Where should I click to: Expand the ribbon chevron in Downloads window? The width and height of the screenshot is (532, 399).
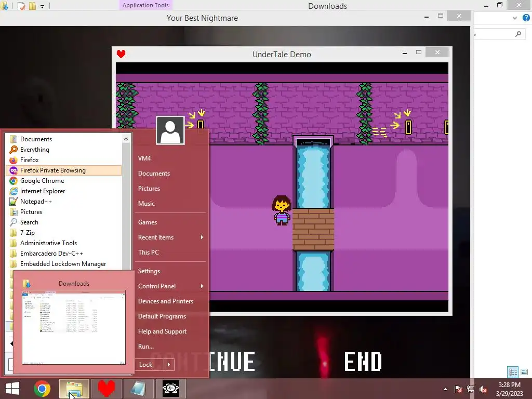[x=515, y=18]
